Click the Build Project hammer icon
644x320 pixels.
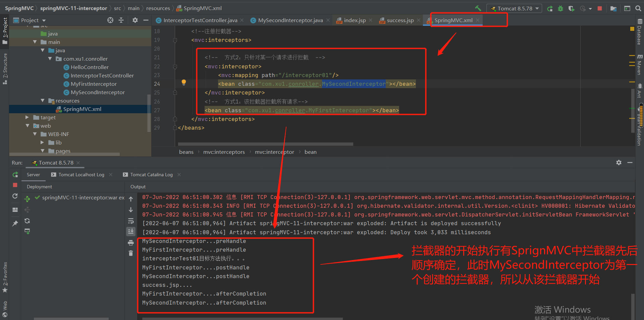[478, 8]
